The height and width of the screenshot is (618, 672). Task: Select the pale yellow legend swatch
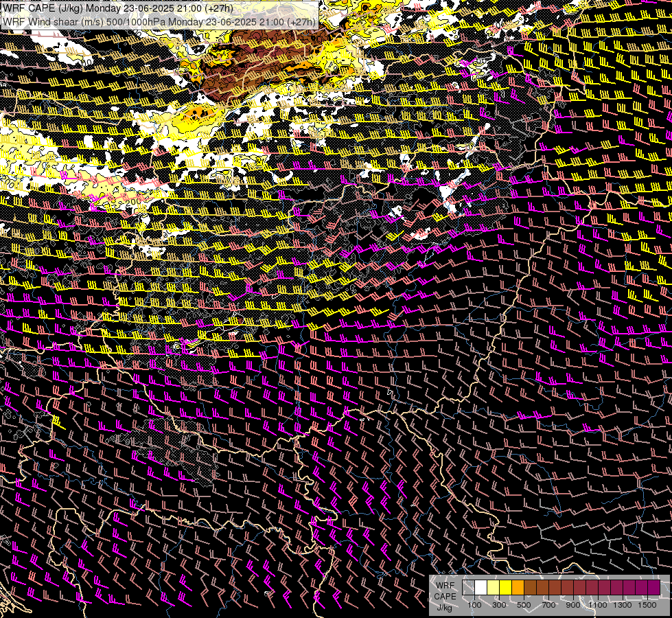(494, 588)
